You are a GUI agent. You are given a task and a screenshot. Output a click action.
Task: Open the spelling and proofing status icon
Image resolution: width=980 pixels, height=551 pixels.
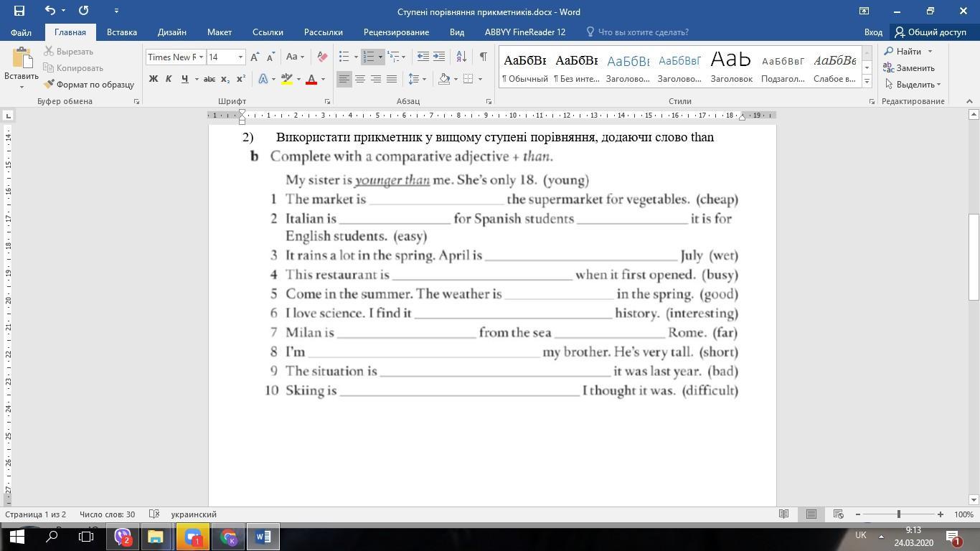[154, 514]
